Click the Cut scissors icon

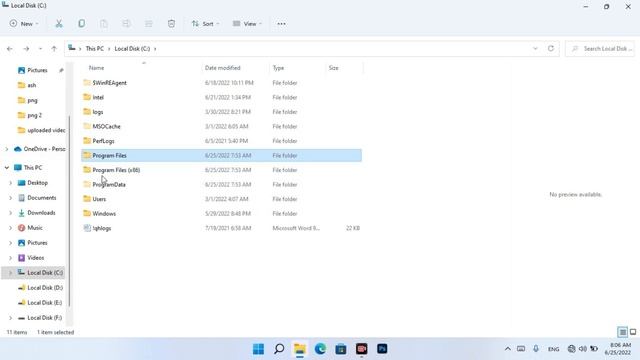click(x=59, y=24)
